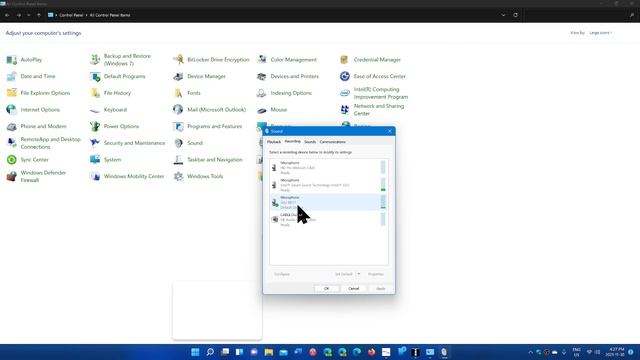Viewport: 640px width, 360px height.
Task: Open the recent locations chevron next to Forward
Action: tap(29, 15)
